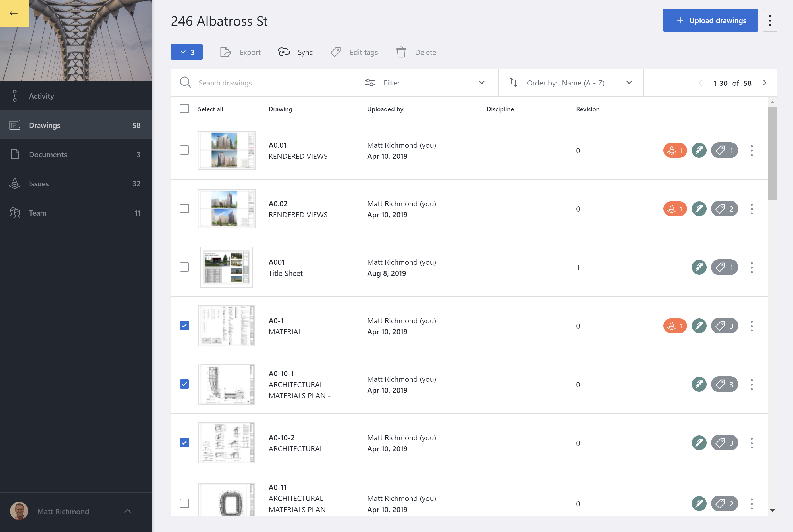
Task: Go to previous page of drawings
Action: tap(701, 83)
